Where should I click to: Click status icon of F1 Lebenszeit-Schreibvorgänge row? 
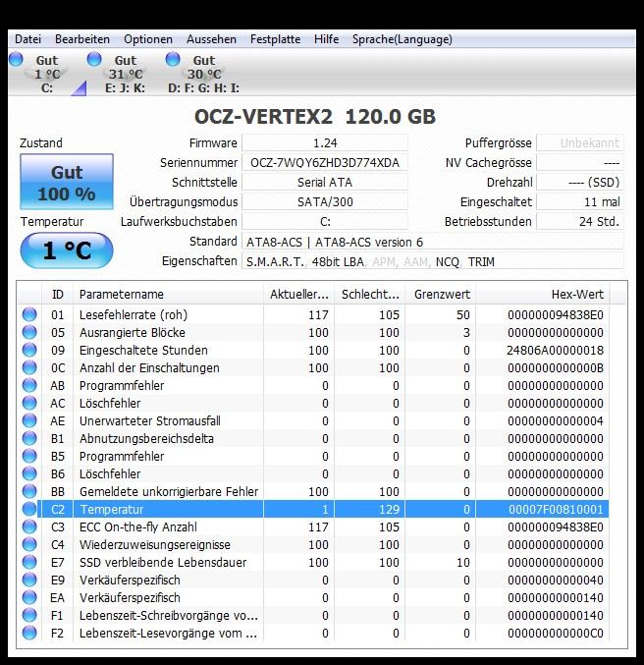29,615
